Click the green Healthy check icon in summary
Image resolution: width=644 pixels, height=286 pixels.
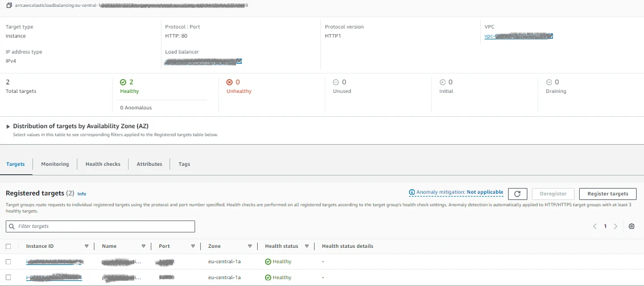pos(123,82)
